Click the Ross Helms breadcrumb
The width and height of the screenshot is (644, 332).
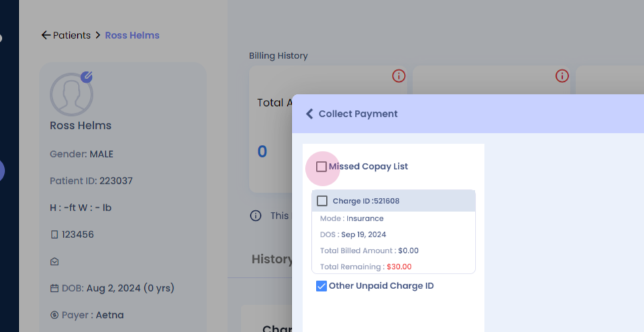pyautogui.click(x=132, y=36)
